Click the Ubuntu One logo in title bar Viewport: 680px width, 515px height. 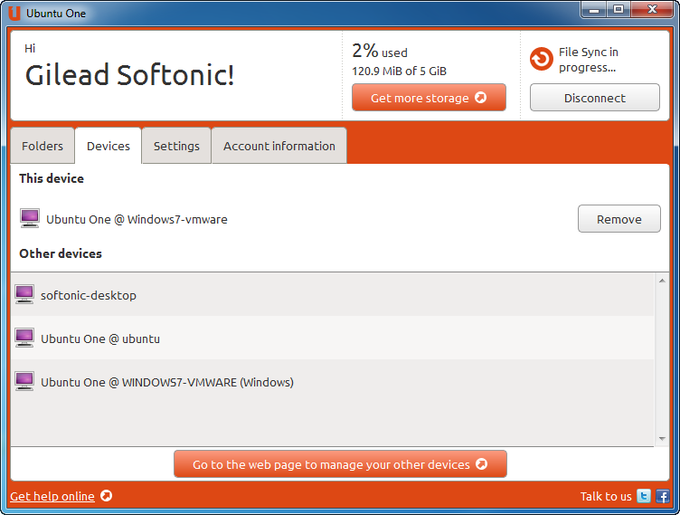click(14, 13)
